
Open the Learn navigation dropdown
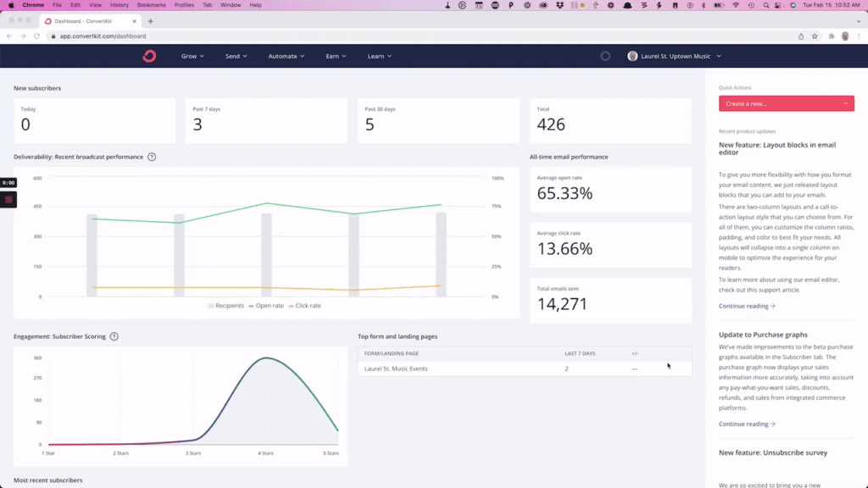point(379,56)
